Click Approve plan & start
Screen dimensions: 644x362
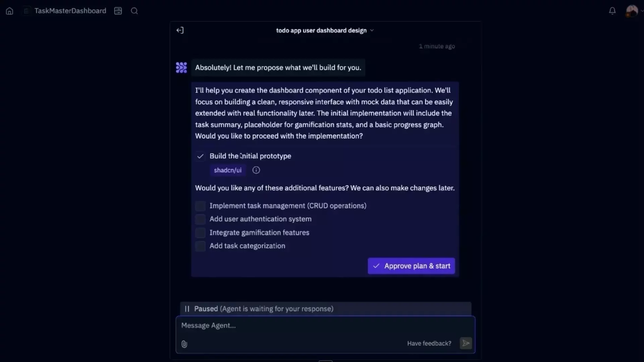[411, 266]
